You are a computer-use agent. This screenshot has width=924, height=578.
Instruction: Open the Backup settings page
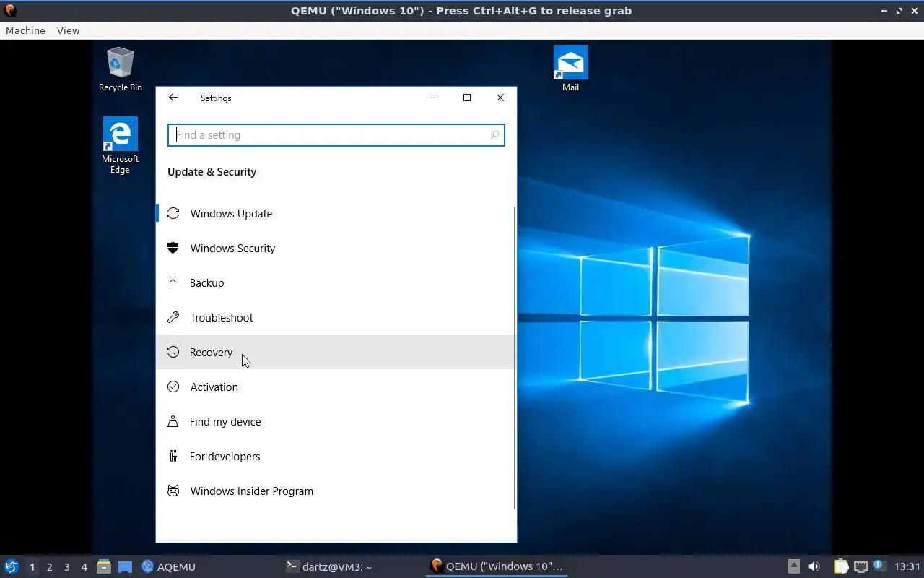click(336, 282)
